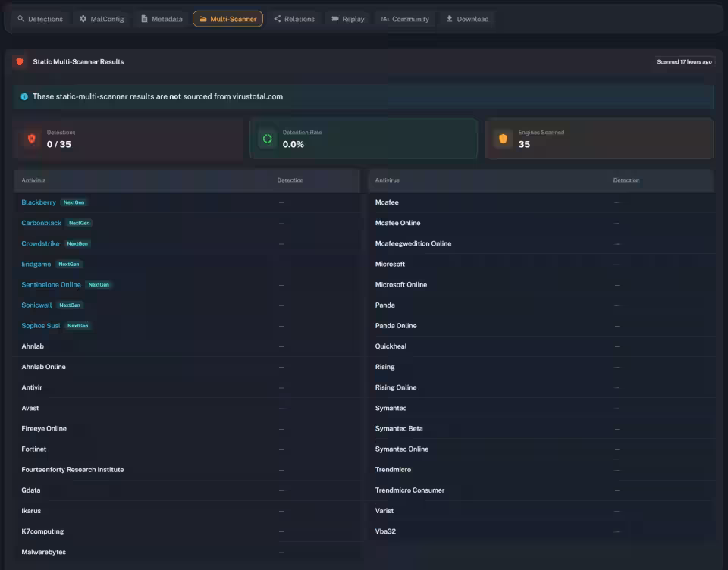The width and height of the screenshot is (728, 570).
Task: Select the Ahnlab Online row
Action: [x=187, y=367]
